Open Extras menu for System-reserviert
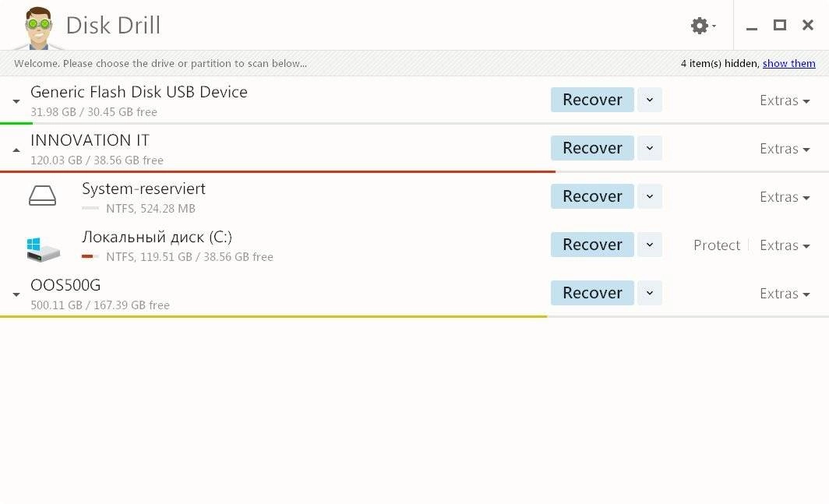 [x=785, y=197]
